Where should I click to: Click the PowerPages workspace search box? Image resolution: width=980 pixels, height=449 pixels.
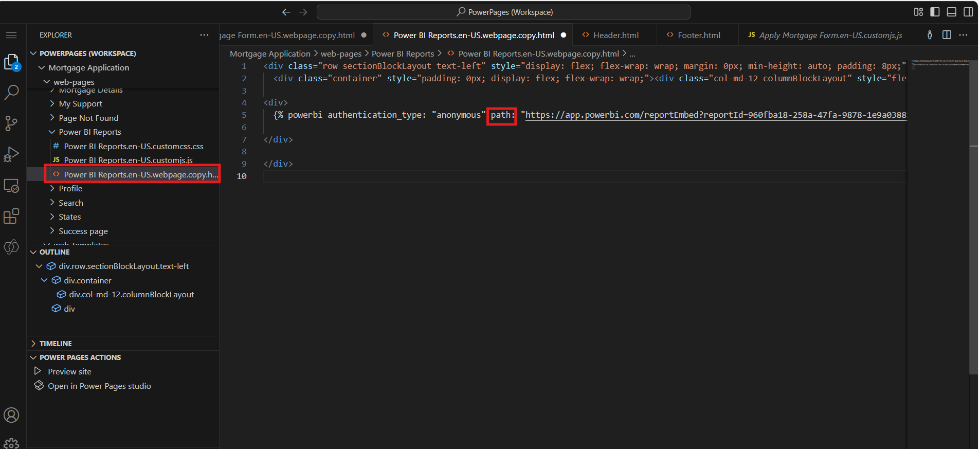[503, 12]
